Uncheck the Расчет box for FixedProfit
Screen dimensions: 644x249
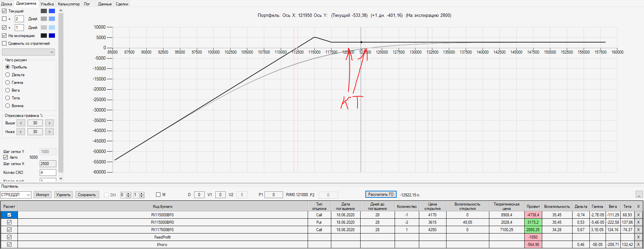[9, 237]
